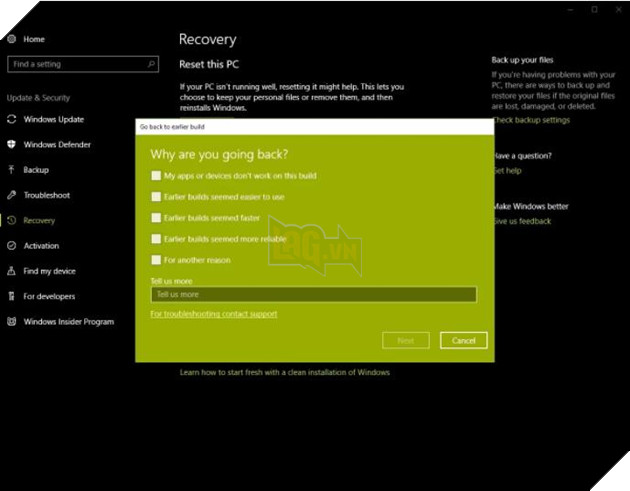Open For developers page

(49, 297)
